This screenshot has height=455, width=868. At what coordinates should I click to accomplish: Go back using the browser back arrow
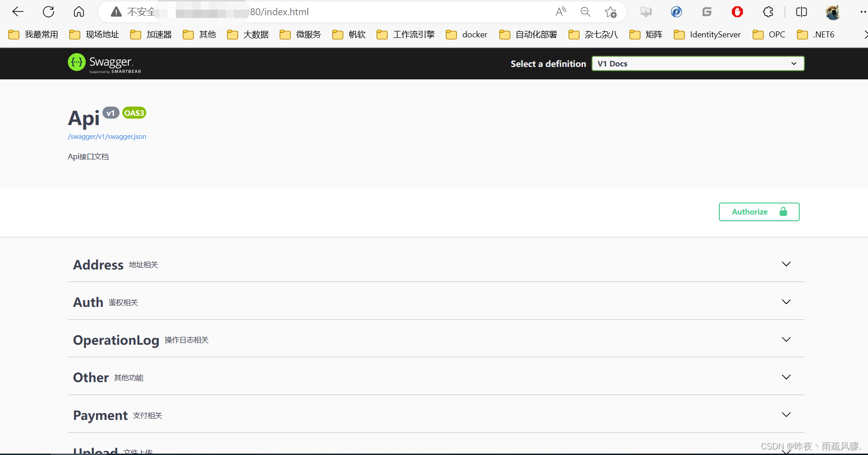(x=18, y=12)
